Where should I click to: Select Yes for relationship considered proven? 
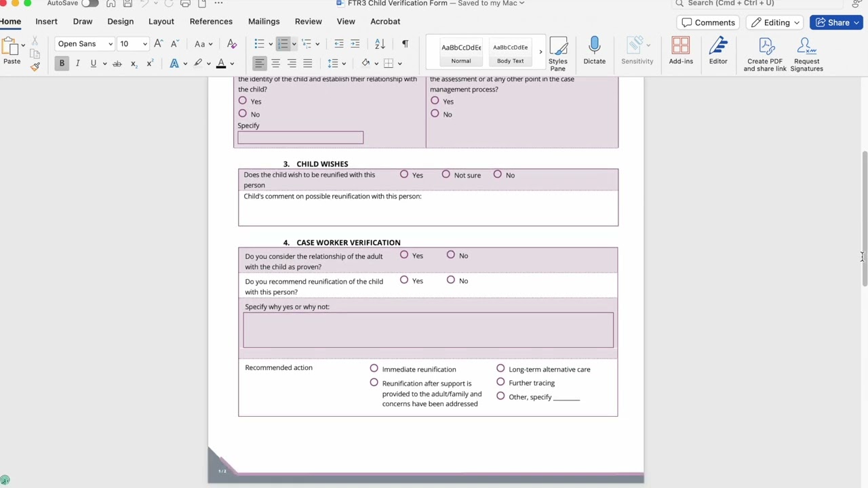coord(404,255)
